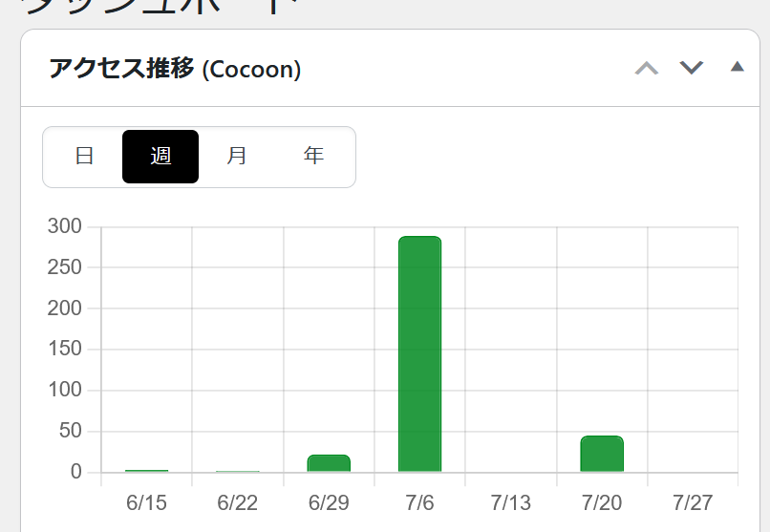This screenshot has width=770, height=532.
Task: Click the 6/15 axis label
Action: click(146, 503)
